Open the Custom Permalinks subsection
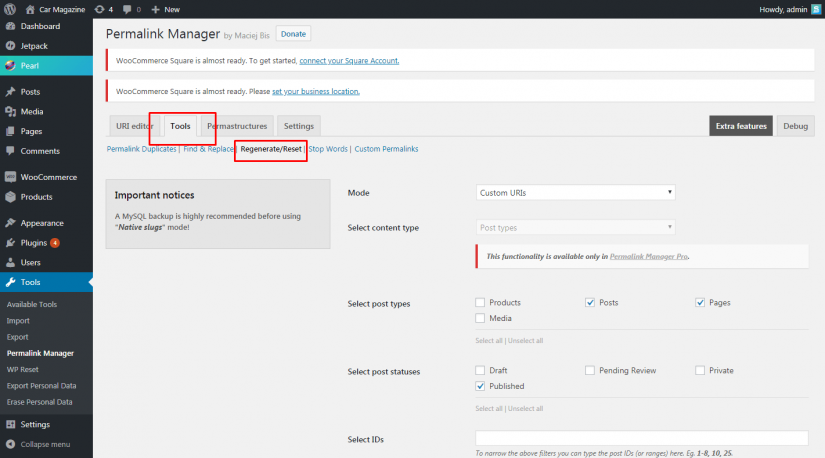Image resolution: width=825 pixels, height=458 pixels. coord(386,149)
